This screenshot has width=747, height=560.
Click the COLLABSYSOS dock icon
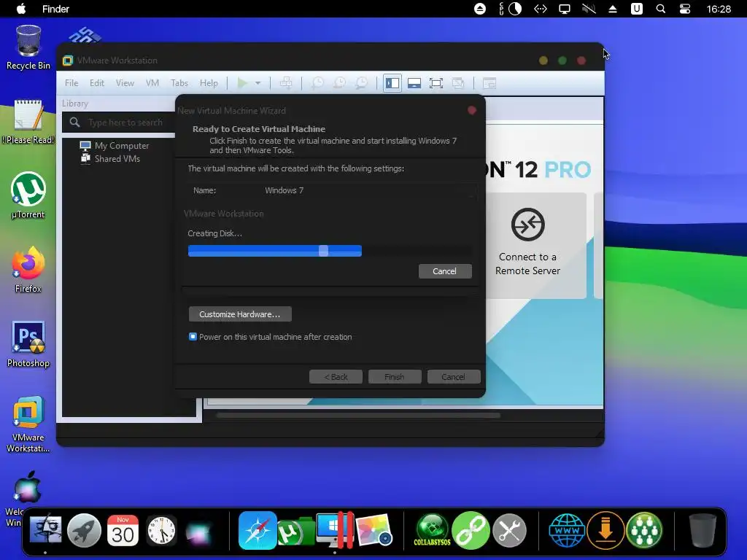click(x=432, y=530)
